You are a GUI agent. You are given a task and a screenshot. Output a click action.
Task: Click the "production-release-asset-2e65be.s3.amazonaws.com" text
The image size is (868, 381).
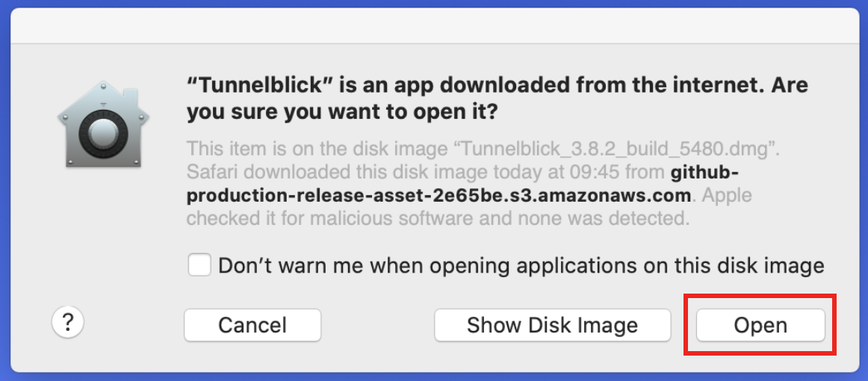pyautogui.click(x=439, y=196)
